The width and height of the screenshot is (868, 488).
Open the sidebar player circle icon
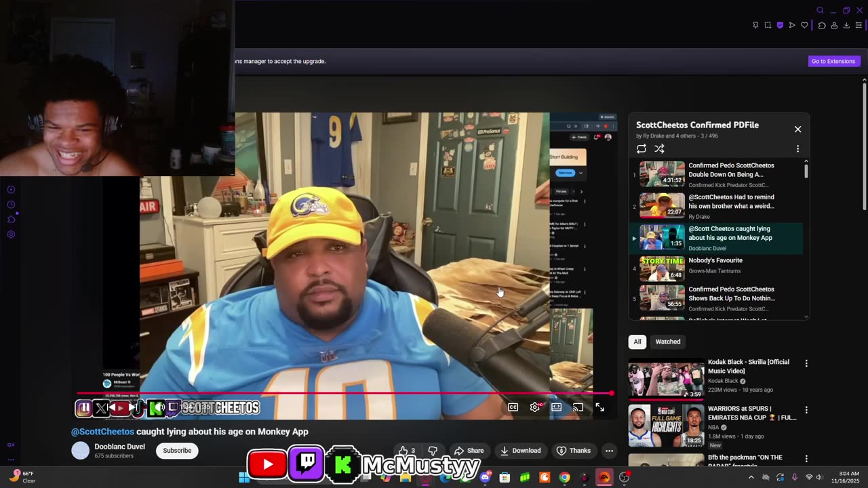(11, 190)
